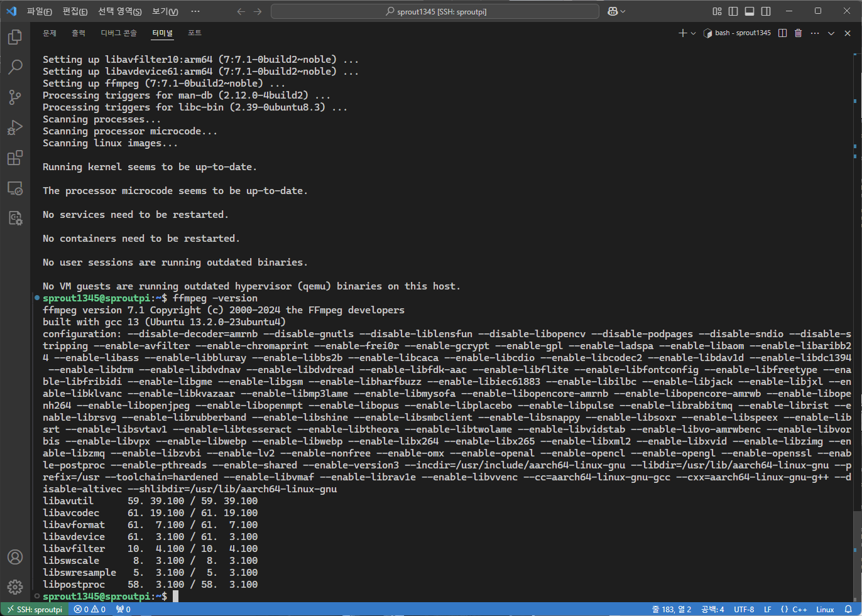Open the 선택 영역(S) menu
862x616 pixels.
coord(119,11)
